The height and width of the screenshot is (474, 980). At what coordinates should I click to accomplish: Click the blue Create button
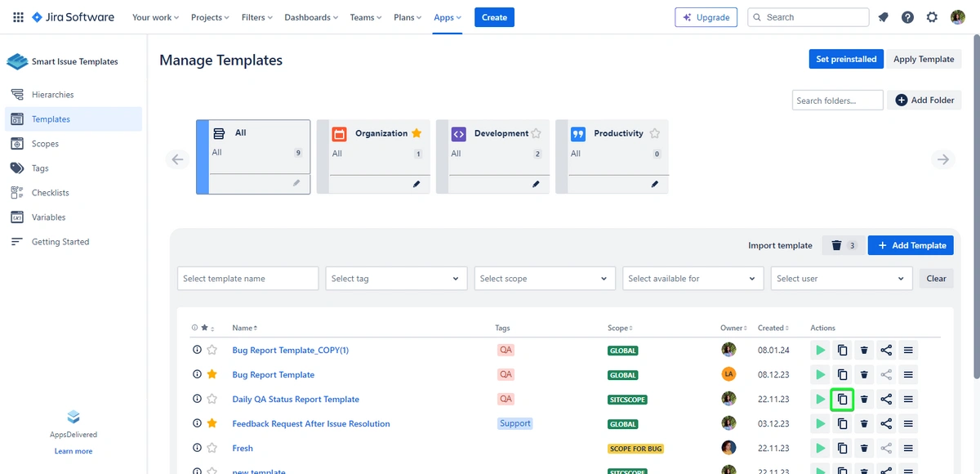[x=494, y=17]
